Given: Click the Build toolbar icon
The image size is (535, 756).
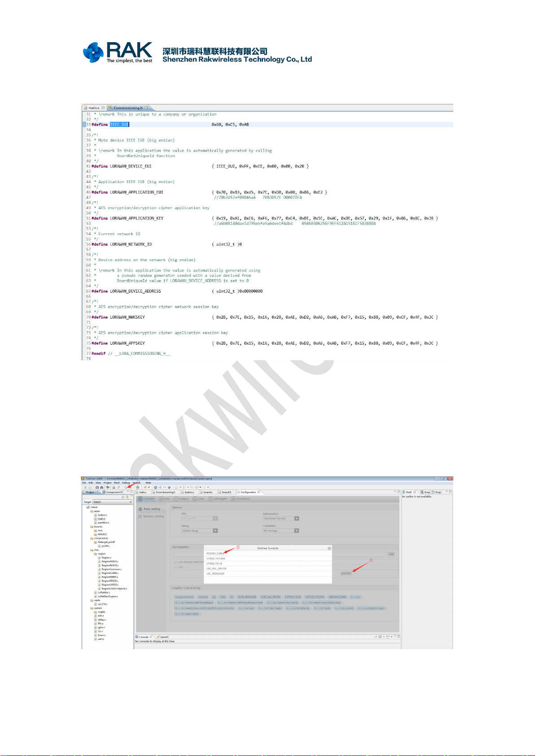Looking at the screenshot, I should 97,487.
